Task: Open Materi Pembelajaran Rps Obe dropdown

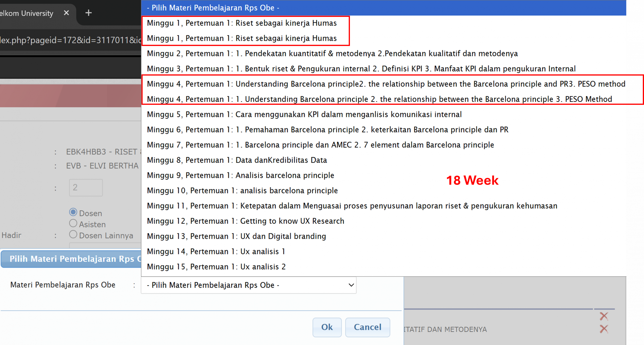Action: (249, 285)
